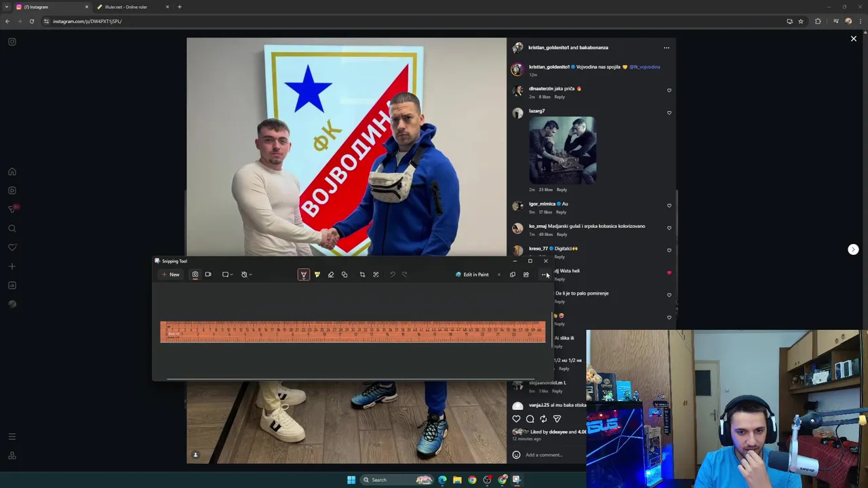The image size is (868, 488).
Task: Open the snip shape mode dropdown
Action: (x=228, y=274)
